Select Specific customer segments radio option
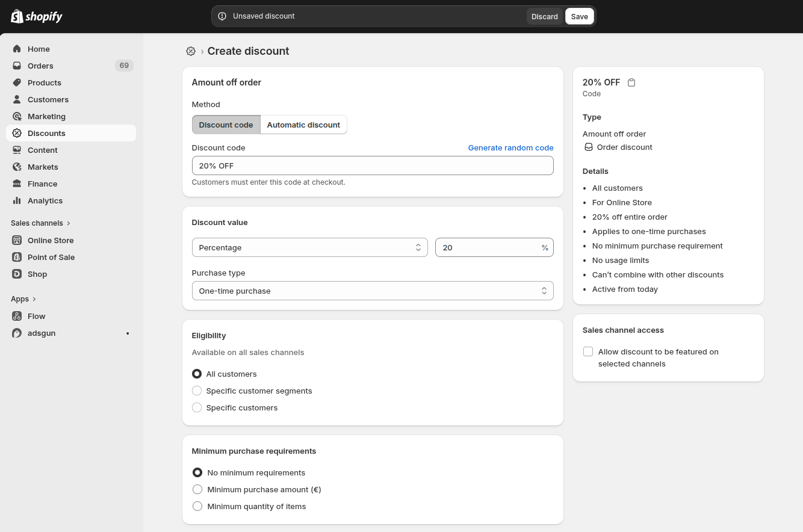 [x=197, y=391]
